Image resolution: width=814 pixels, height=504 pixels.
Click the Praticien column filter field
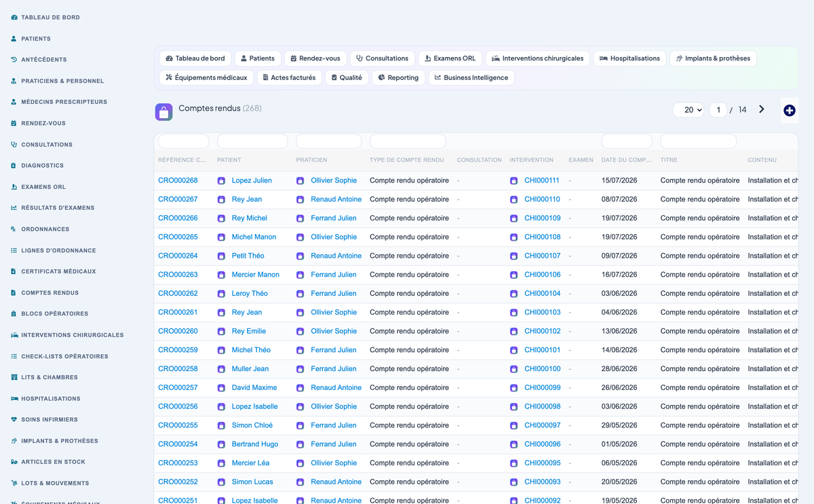329,141
